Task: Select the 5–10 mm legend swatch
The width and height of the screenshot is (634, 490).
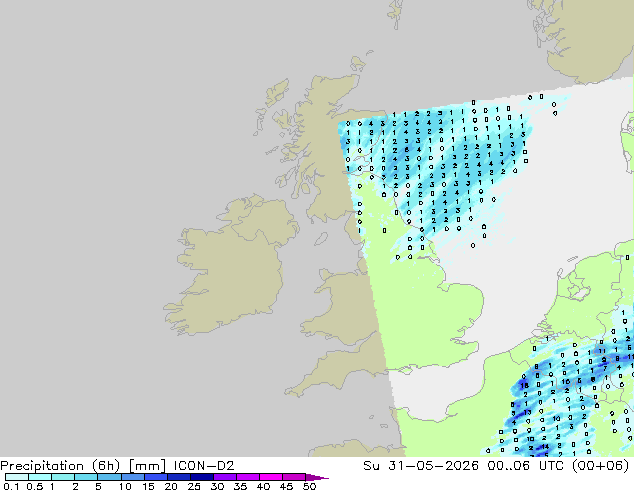Action: (x=109, y=477)
